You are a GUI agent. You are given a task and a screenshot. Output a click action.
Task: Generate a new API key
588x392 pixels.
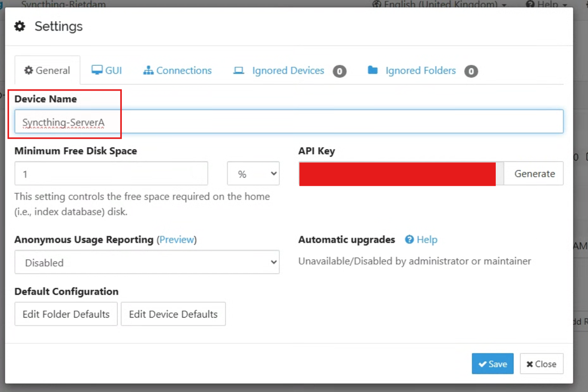pyautogui.click(x=534, y=173)
